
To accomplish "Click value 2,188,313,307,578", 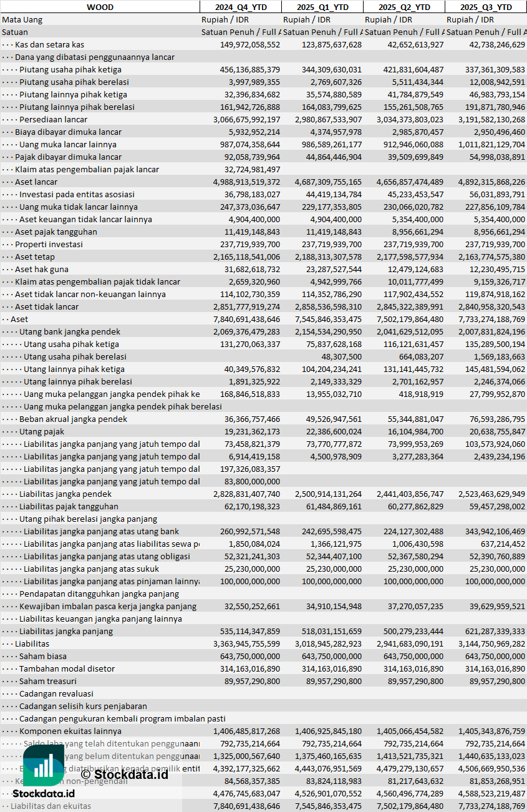I will 328,257.
